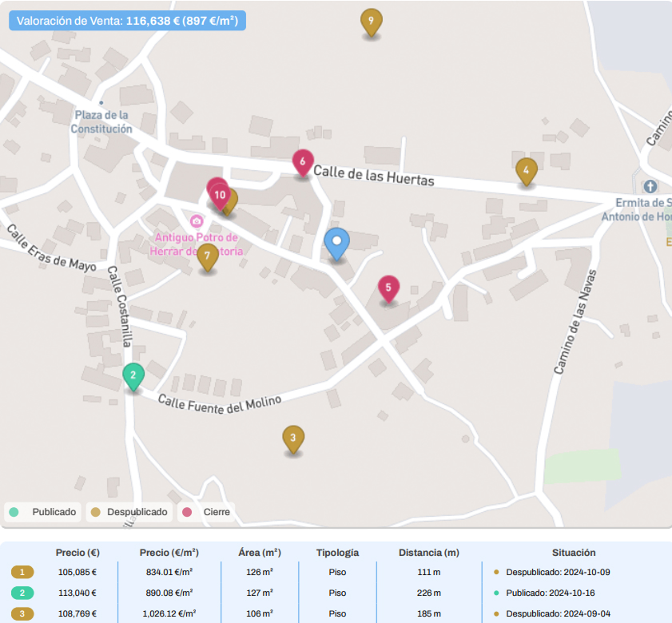Select row badge 1 in the table
Image resolution: width=672 pixels, height=623 pixels.
pos(22,572)
